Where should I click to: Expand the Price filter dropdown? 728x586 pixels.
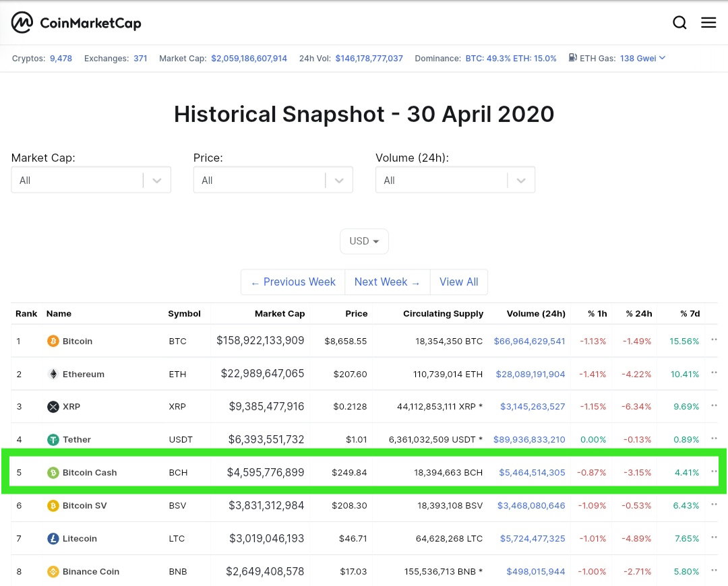273,180
